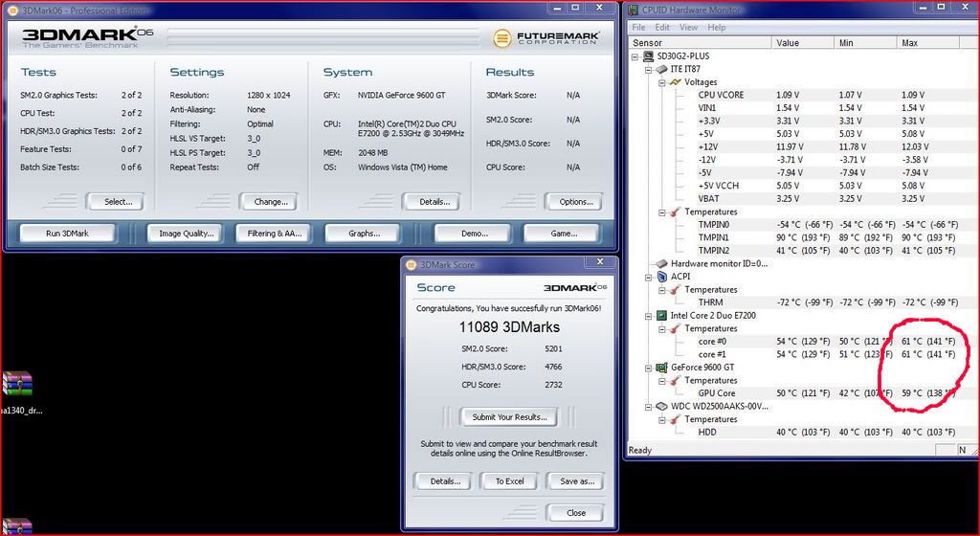The width and height of the screenshot is (980, 536).
Task: Open Image Quality settings
Action: tap(187, 234)
